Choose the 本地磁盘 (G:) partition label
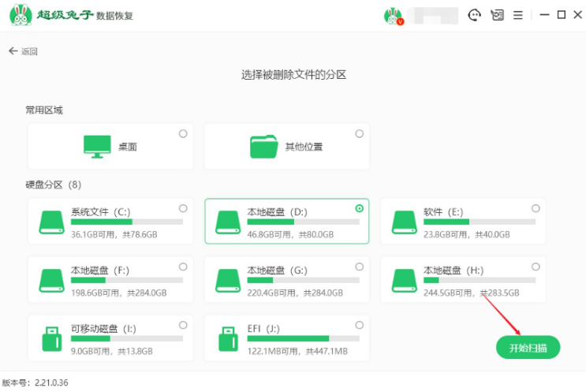 click(x=277, y=270)
